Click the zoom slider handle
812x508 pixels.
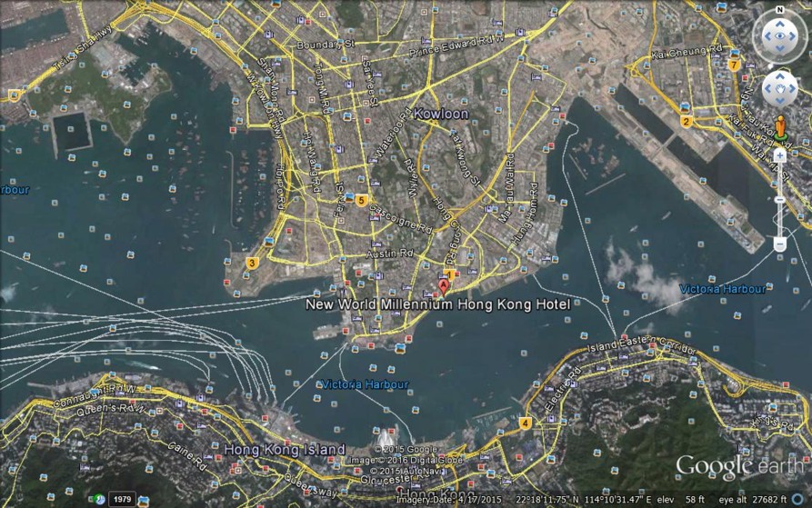coord(779,199)
